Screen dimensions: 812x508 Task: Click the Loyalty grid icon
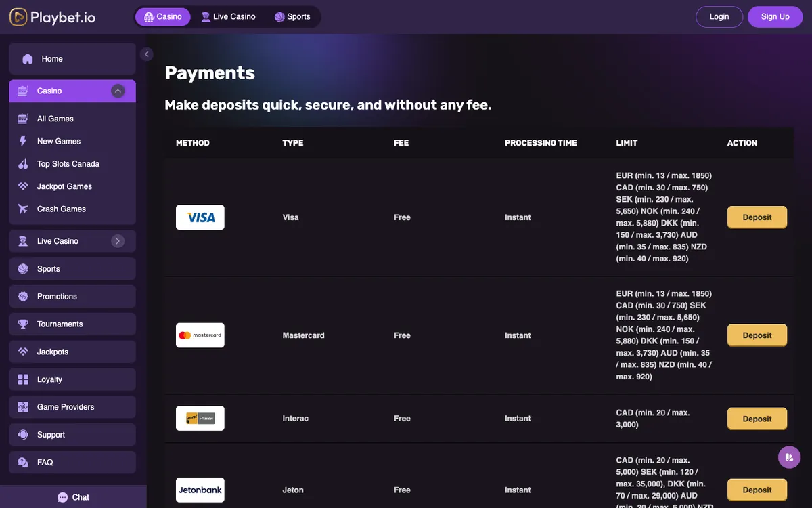click(x=23, y=379)
